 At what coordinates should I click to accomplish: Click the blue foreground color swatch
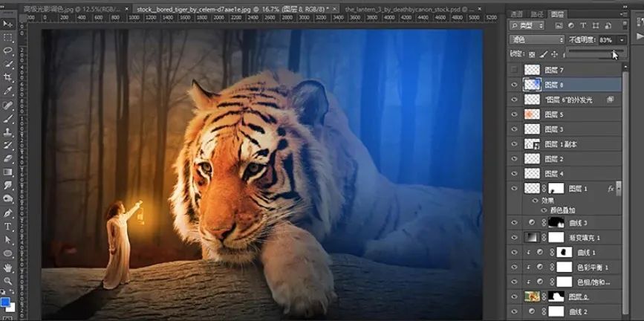5,302
